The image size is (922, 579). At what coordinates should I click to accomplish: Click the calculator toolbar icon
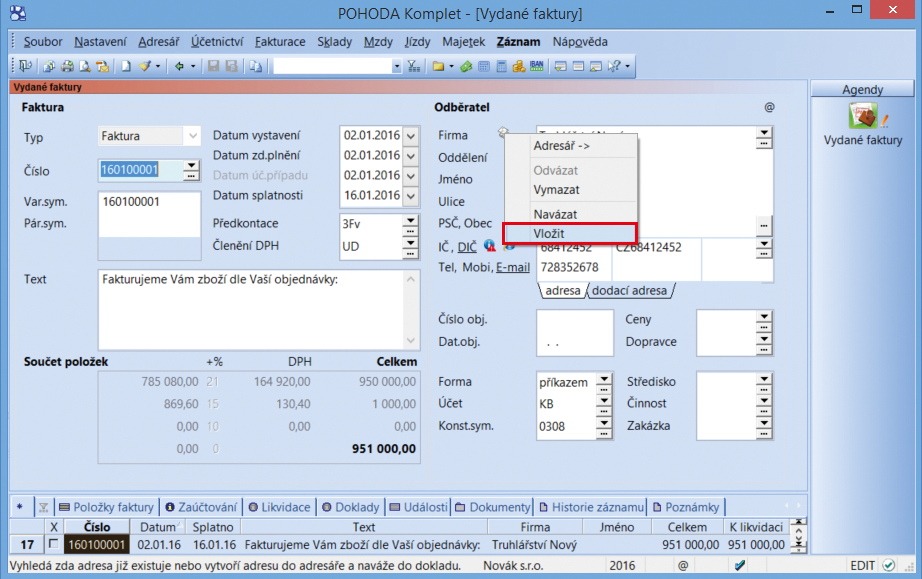(x=502, y=66)
